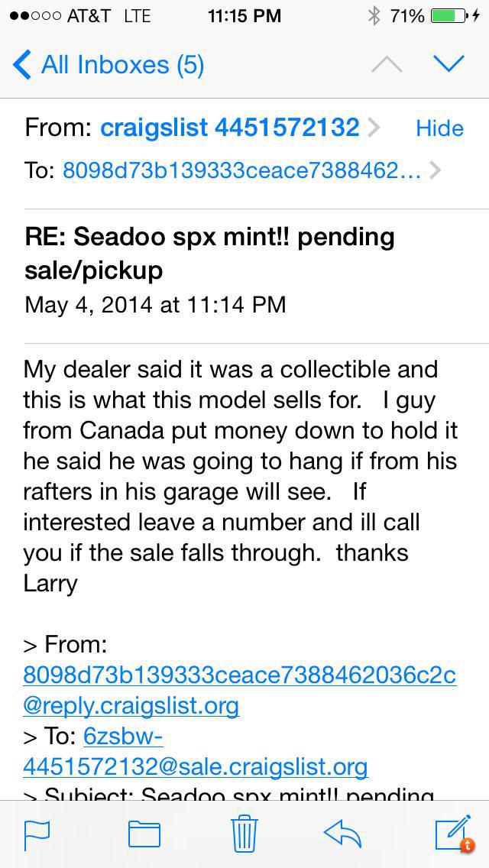Open recipient 8098d73b139333ceace address
The image size is (489, 868).
click(x=241, y=170)
